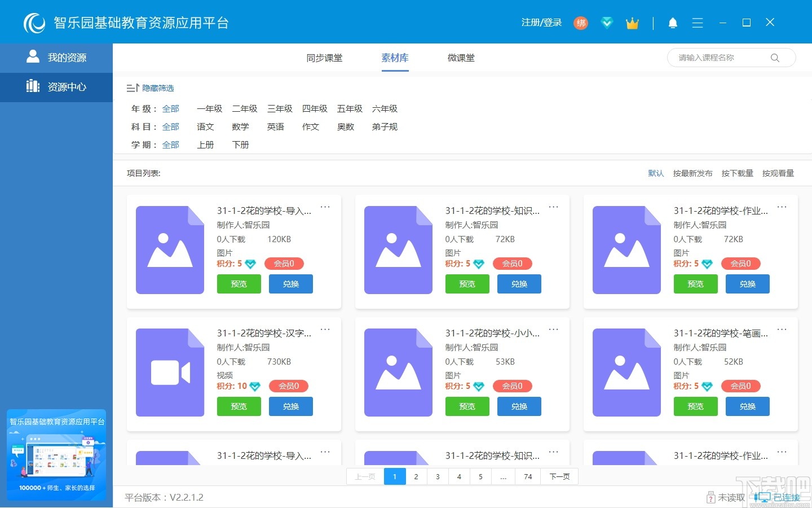Click 注册/登录 to sign in

541,23
